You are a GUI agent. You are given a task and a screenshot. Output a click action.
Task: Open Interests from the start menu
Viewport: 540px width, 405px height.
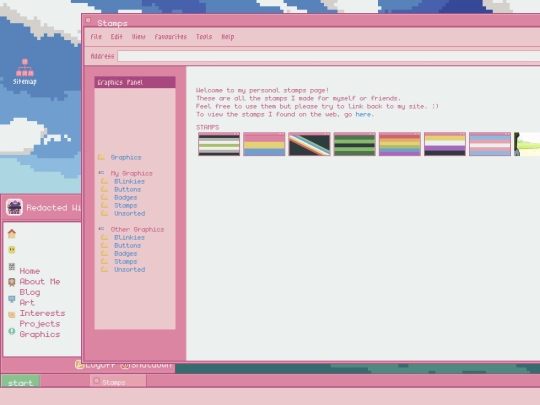tap(42, 313)
